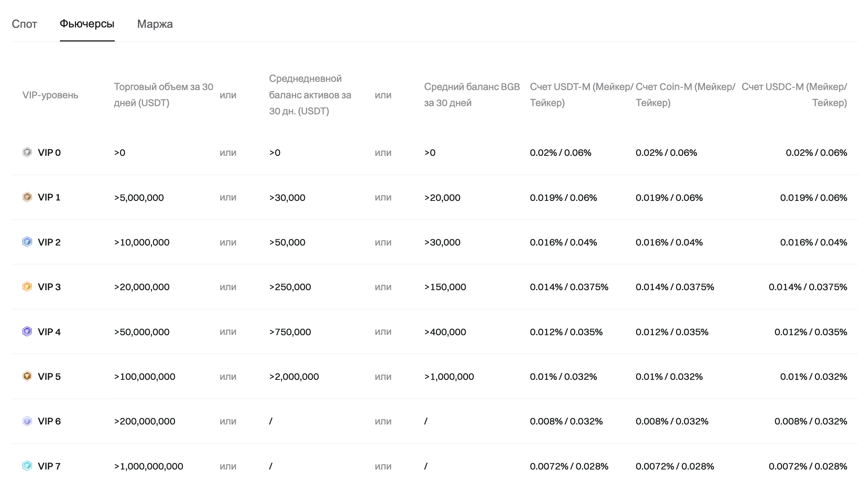Click the VIP 5 brown badge icon
The image size is (868, 484).
pyautogui.click(x=27, y=376)
